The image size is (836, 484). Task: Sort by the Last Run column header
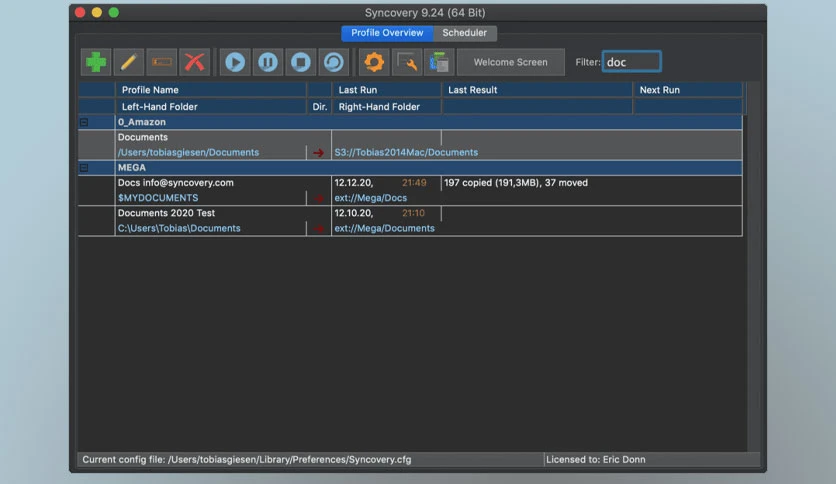(387, 90)
